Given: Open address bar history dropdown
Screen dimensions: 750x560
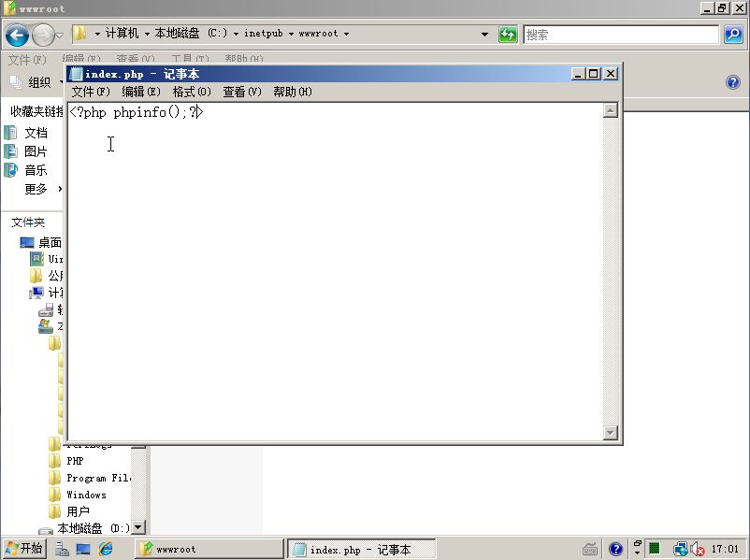Looking at the screenshot, I should [x=484, y=35].
